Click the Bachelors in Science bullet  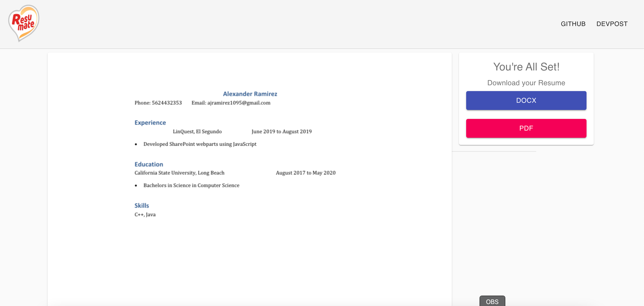(x=191, y=185)
